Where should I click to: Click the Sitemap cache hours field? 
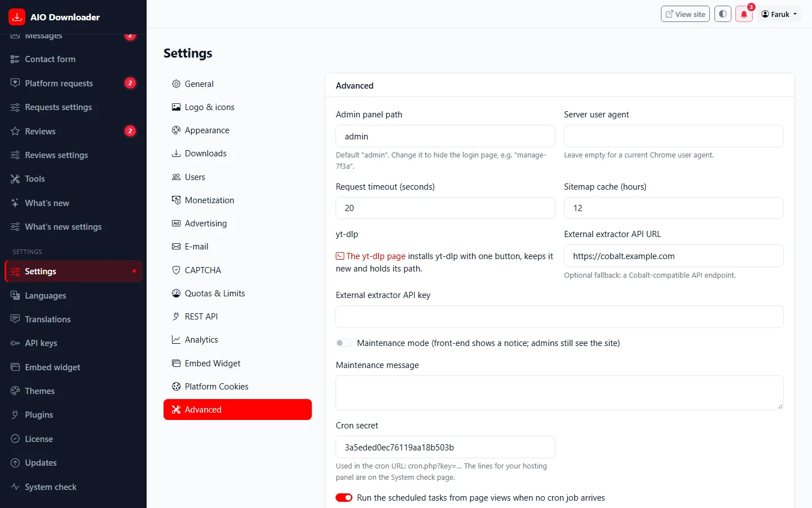pos(674,208)
